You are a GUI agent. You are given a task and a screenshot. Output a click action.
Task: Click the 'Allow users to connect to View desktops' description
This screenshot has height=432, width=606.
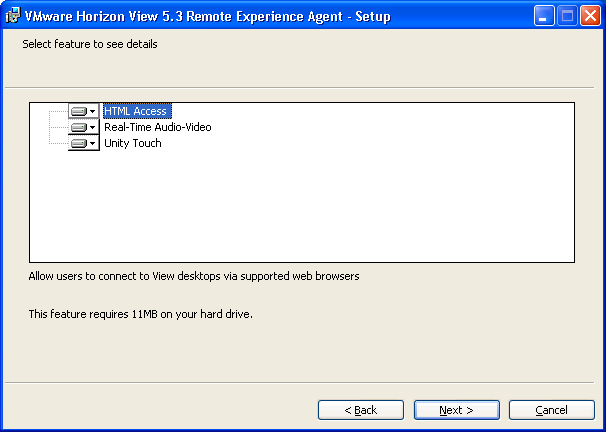(194, 276)
